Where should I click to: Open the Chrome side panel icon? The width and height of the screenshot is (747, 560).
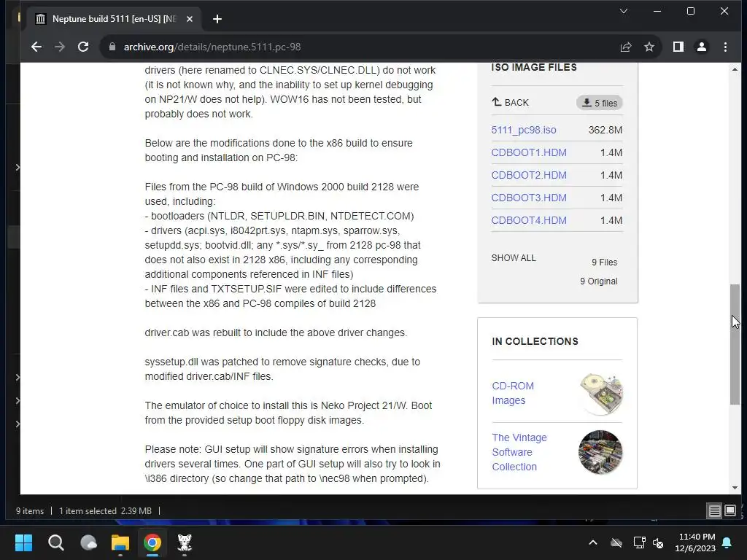click(678, 47)
